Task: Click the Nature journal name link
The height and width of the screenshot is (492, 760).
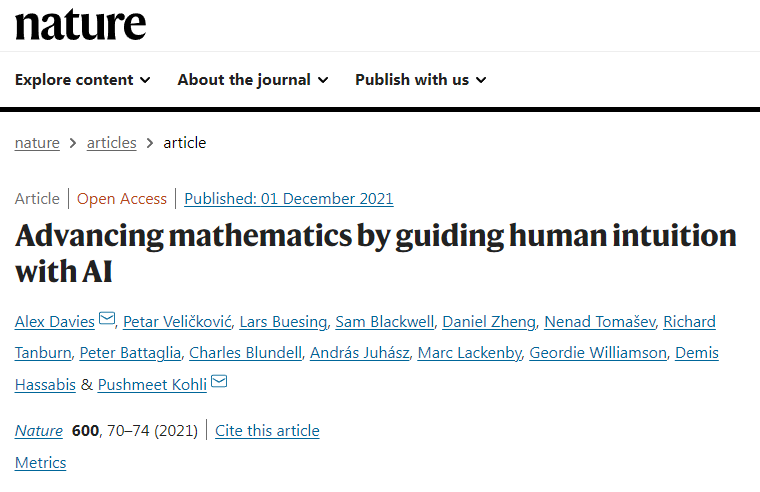Action: [38, 431]
